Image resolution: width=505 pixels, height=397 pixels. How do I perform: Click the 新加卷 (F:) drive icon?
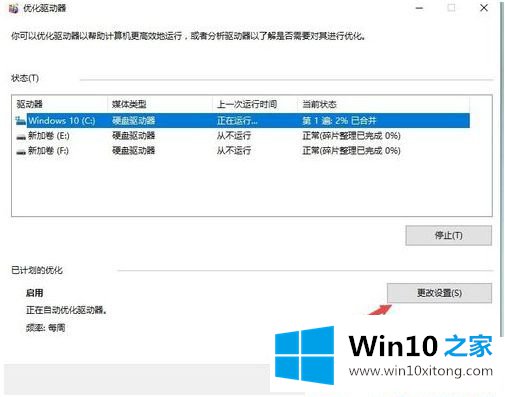pyautogui.click(x=21, y=152)
